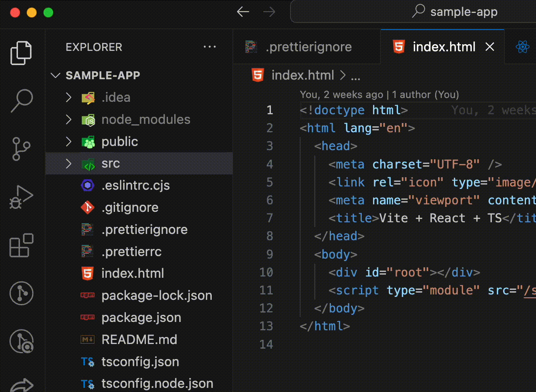Click the .prettierignore tab icon
Image resolution: width=536 pixels, height=392 pixels.
point(250,47)
